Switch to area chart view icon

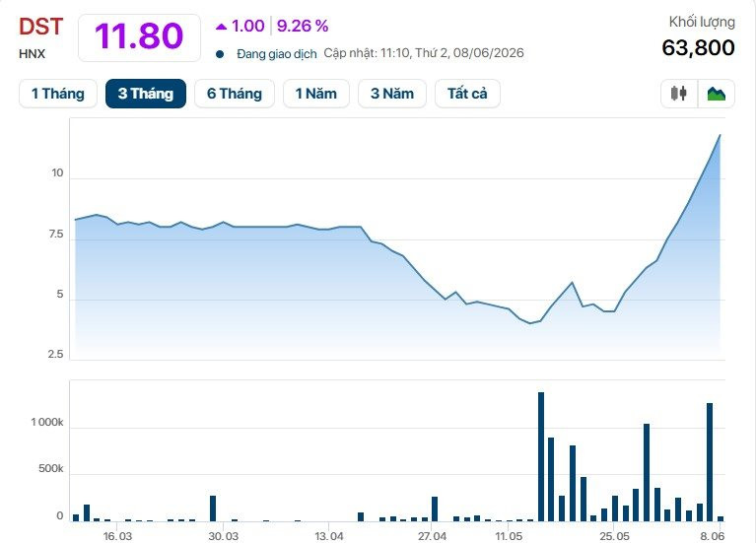click(x=716, y=93)
